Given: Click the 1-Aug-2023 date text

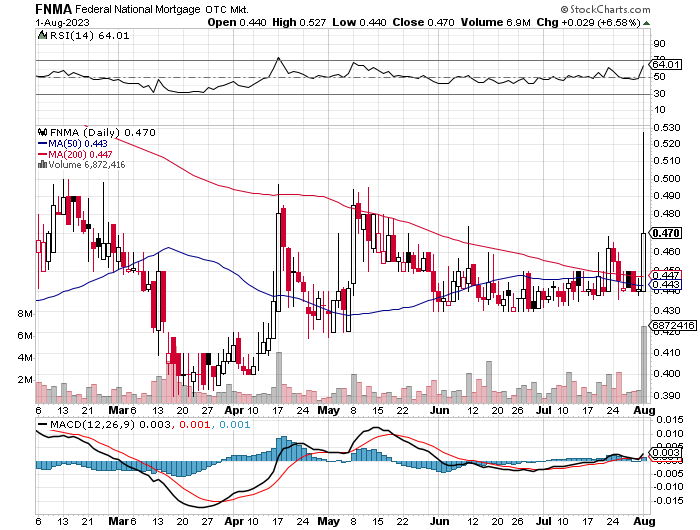Looking at the screenshot, I should pyautogui.click(x=62, y=23).
